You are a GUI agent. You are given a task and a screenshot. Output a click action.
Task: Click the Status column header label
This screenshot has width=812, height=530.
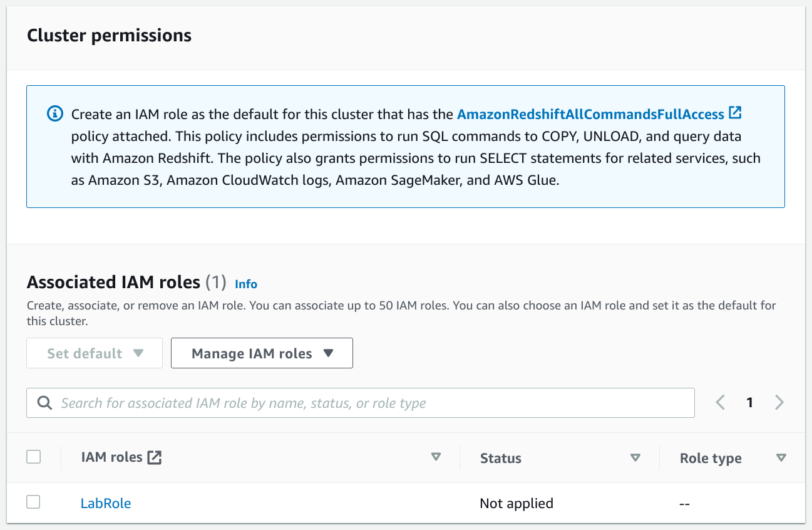pyautogui.click(x=501, y=458)
